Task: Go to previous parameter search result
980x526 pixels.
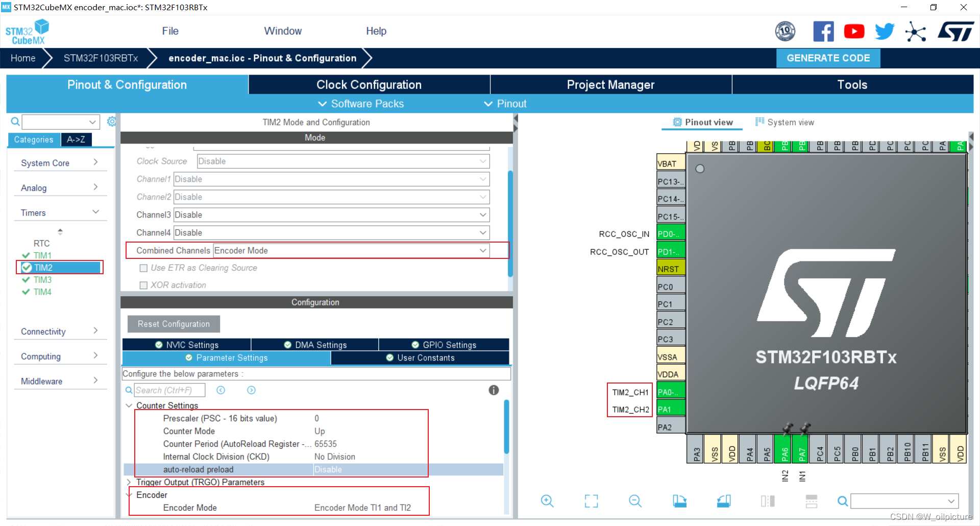Action: coord(220,390)
